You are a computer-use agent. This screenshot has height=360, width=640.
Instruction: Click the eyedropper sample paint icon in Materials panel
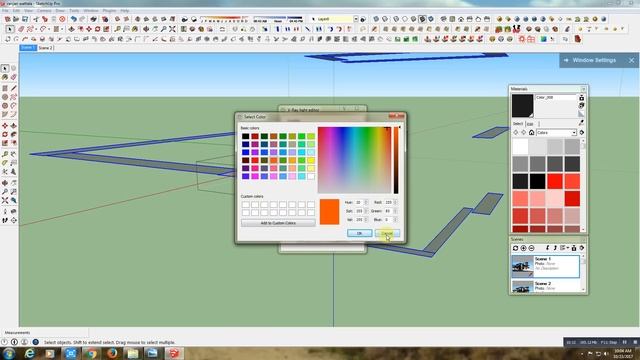pyautogui.click(x=581, y=122)
